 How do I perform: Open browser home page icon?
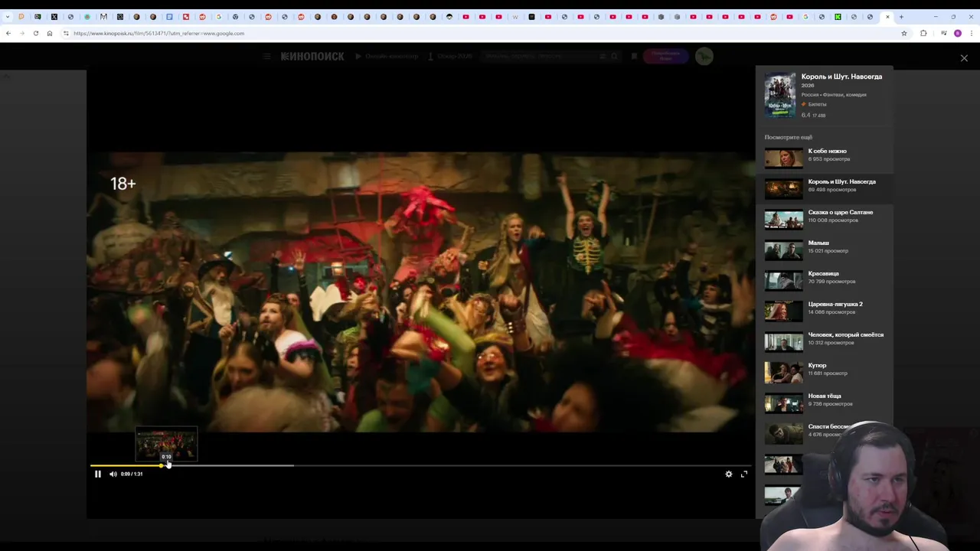50,33
